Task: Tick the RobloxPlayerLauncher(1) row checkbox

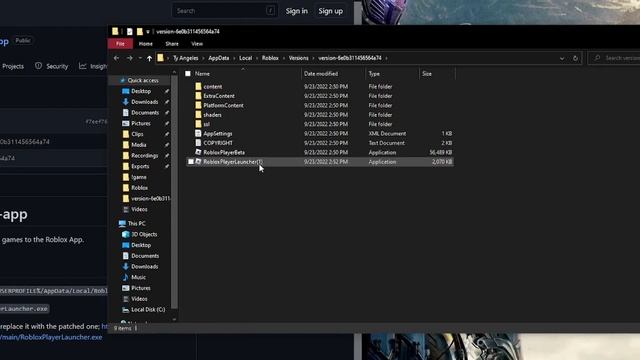Action: [191, 162]
